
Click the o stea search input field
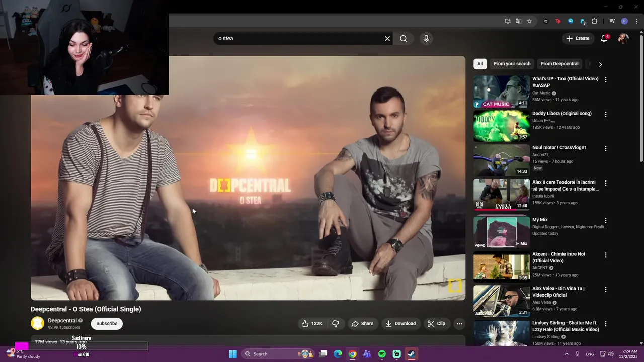299,39
